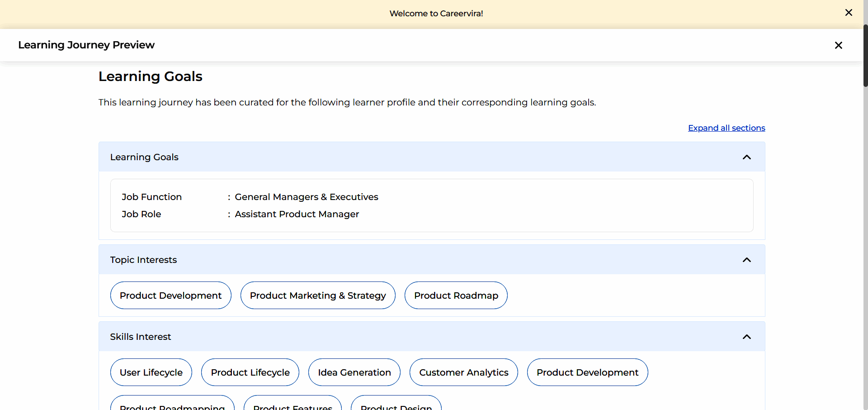Choose the Product Roadmap topic chip
The width and height of the screenshot is (868, 410).
[456, 296]
